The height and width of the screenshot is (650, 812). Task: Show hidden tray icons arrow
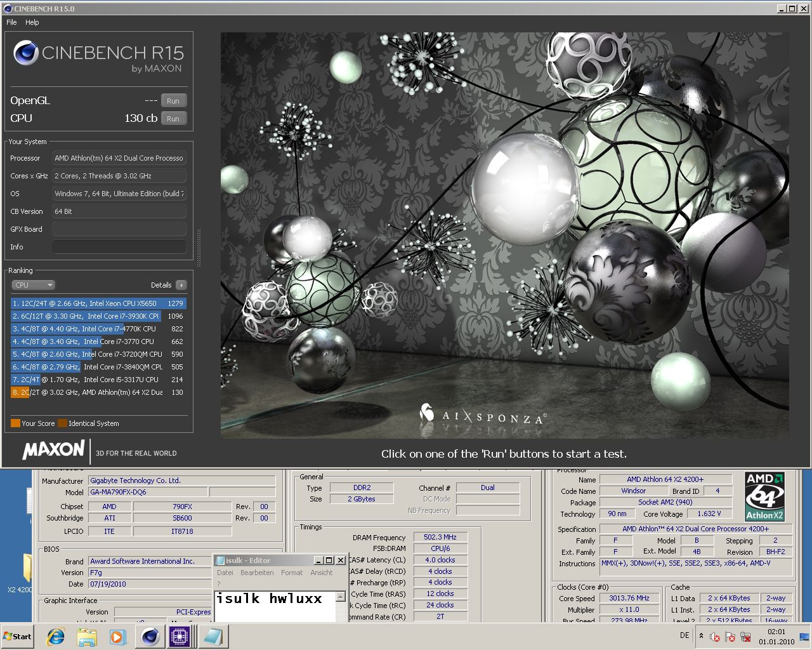click(x=701, y=635)
